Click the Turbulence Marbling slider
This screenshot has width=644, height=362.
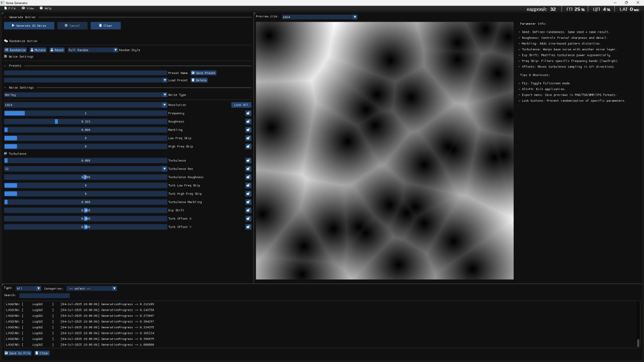86,202
